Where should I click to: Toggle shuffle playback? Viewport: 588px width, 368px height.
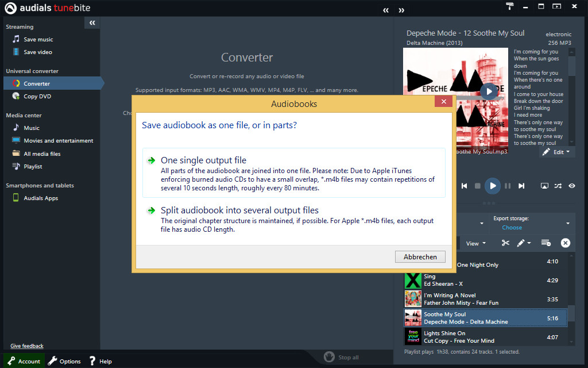tap(558, 186)
